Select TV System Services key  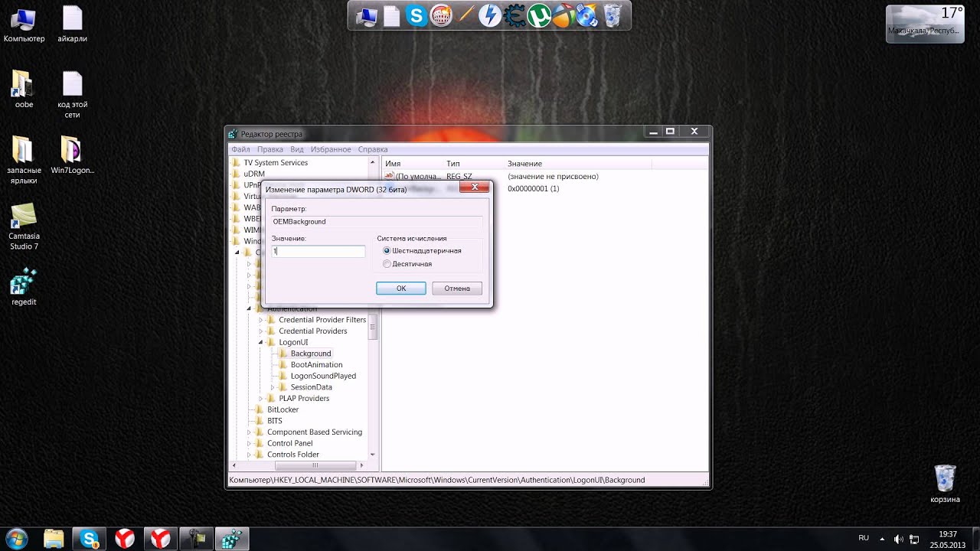(275, 163)
